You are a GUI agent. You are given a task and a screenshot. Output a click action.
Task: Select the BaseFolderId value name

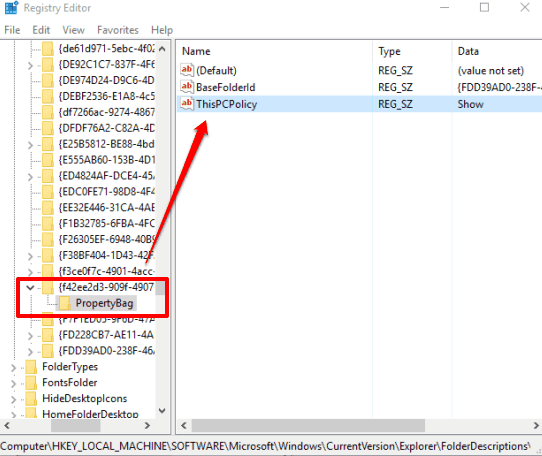click(225, 87)
